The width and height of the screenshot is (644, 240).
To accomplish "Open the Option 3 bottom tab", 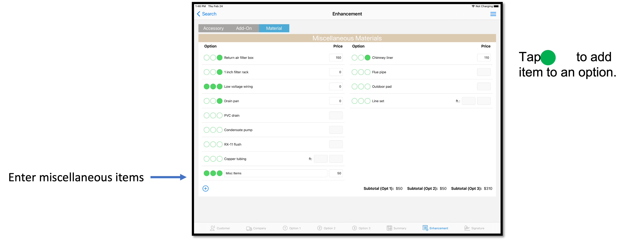I will (361, 228).
